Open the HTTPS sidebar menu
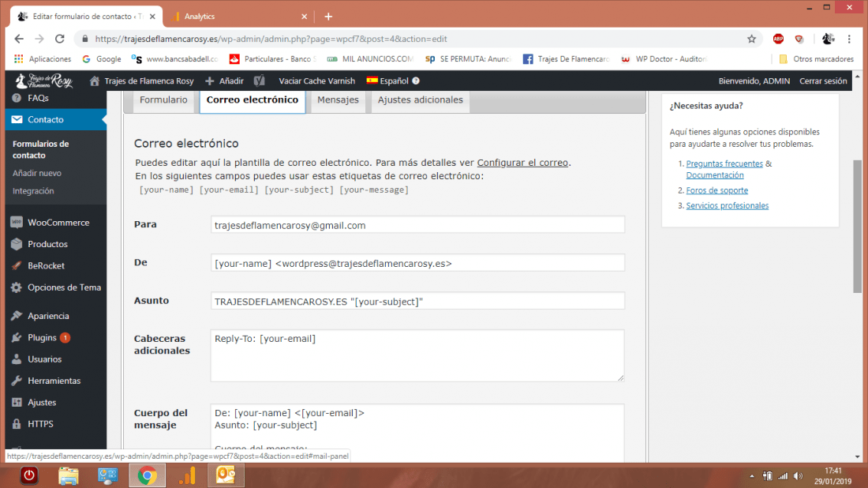Screen dimensions: 868x488 click(55, 424)
